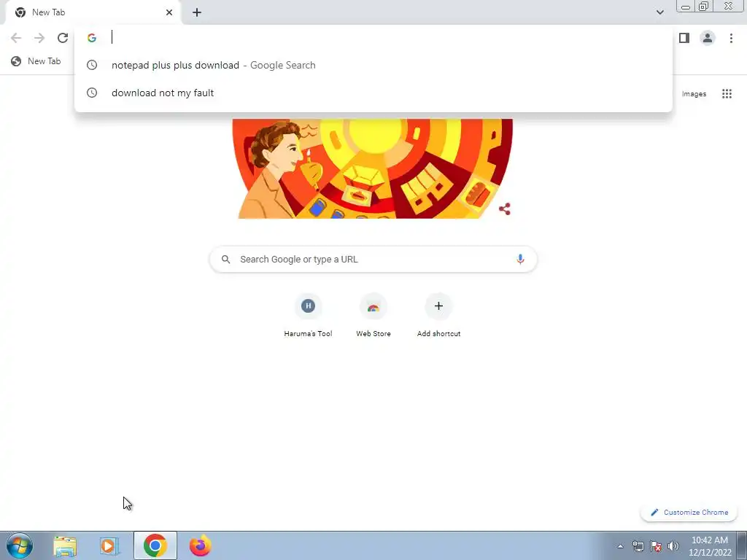Image resolution: width=747 pixels, height=560 pixels.
Task: Choose 'notepad plus plus download' suggestion
Action: point(373,65)
